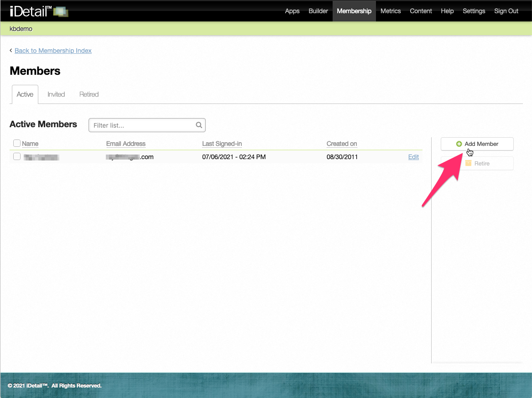Click the magnifier icon in filter box
532x398 pixels.
tap(199, 125)
